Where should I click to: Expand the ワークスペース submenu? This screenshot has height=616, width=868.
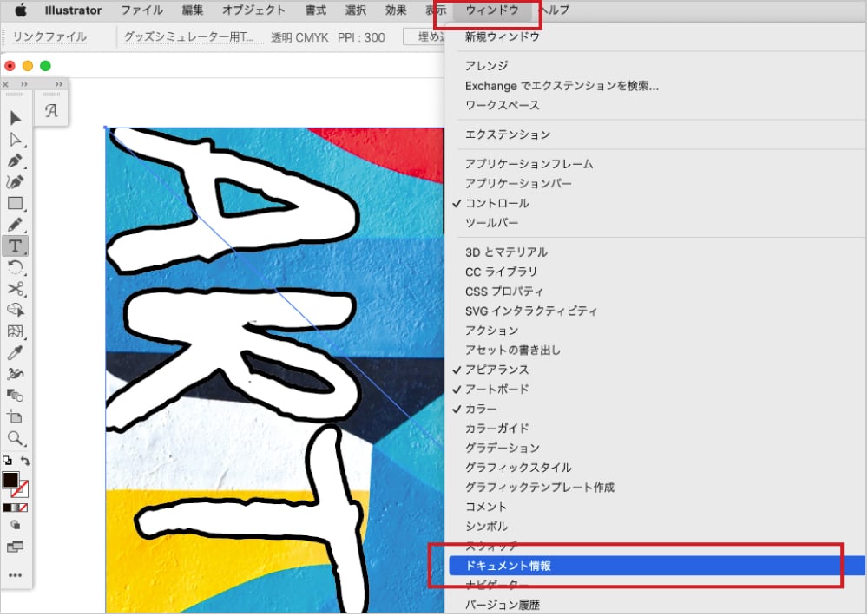pos(502,105)
